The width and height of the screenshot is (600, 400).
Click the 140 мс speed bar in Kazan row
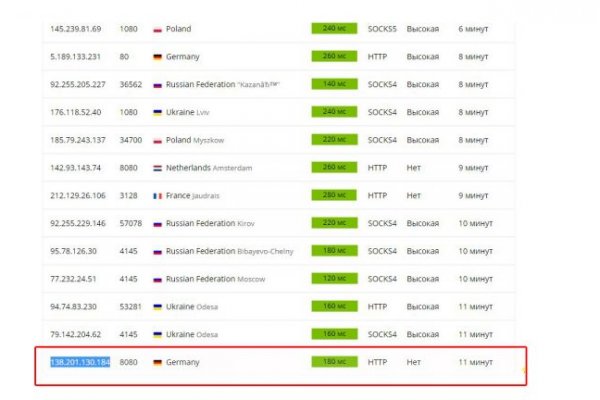click(334, 85)
